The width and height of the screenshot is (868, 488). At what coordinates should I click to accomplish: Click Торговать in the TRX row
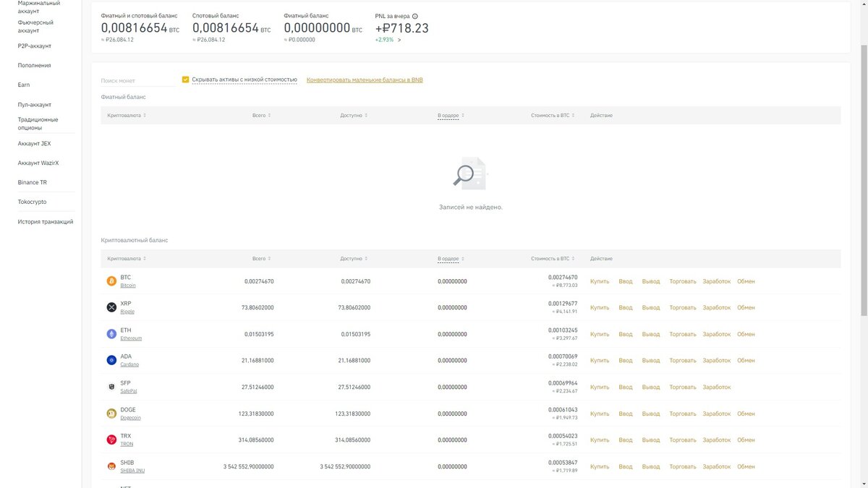coord(683,440)
